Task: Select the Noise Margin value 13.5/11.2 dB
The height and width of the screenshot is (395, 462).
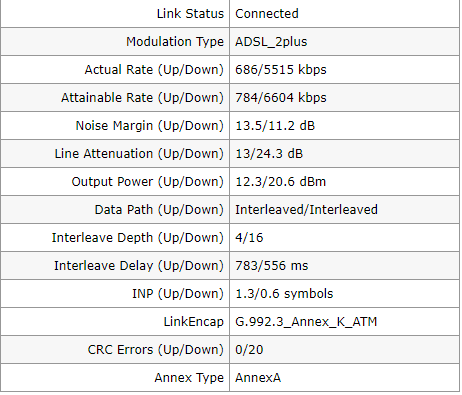Action: pyautogui.click(x=275, y=126)
